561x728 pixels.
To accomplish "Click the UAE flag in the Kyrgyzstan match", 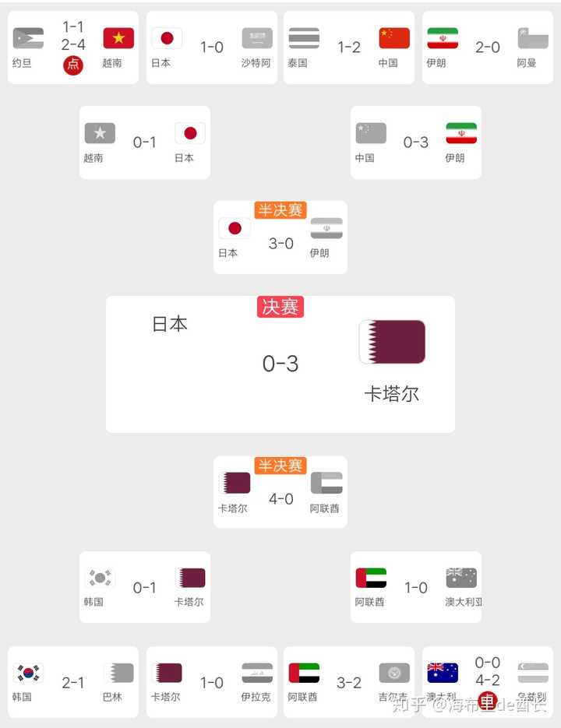I will click(x=304, y=673).
